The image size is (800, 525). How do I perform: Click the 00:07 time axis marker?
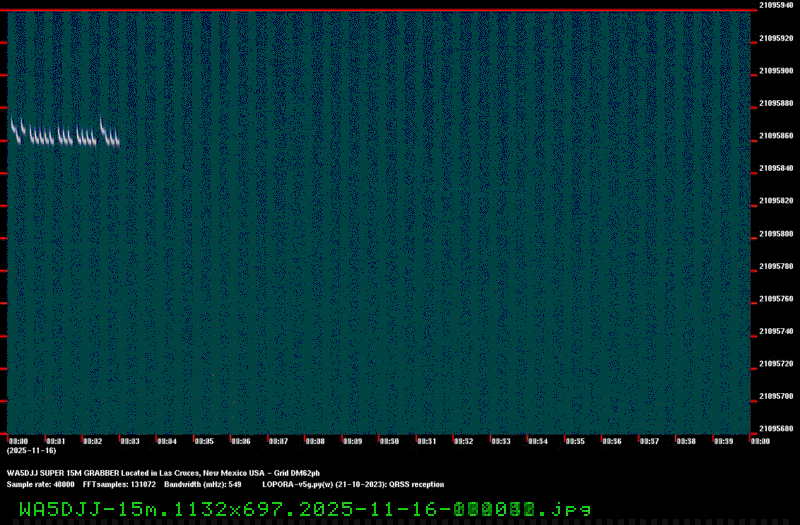pos(277,441)
